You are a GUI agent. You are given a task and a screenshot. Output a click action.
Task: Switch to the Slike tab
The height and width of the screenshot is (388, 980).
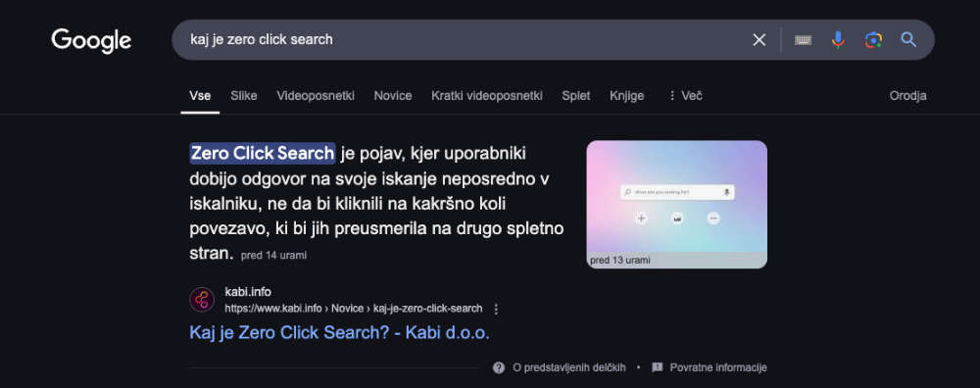[244, 96]
